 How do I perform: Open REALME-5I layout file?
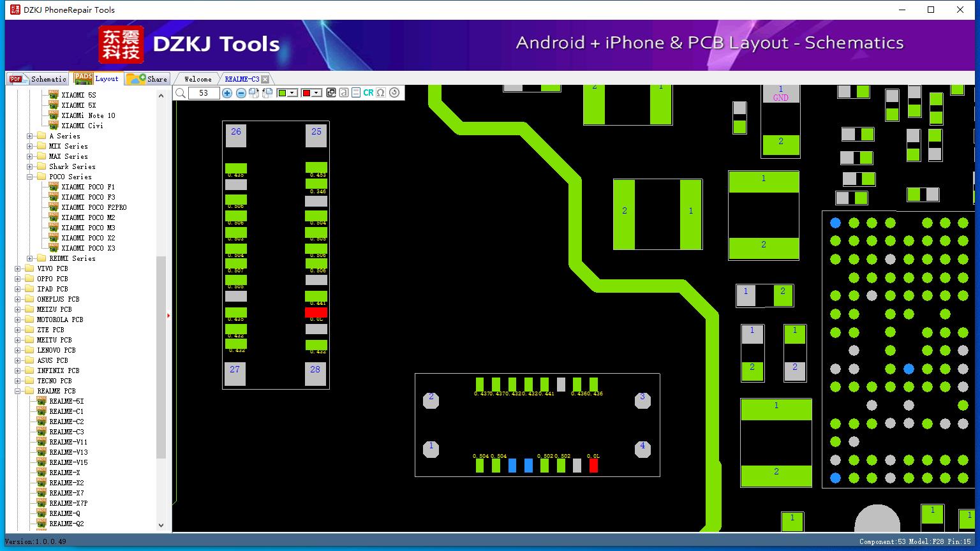pyautogui.click(x=66, y=401)
